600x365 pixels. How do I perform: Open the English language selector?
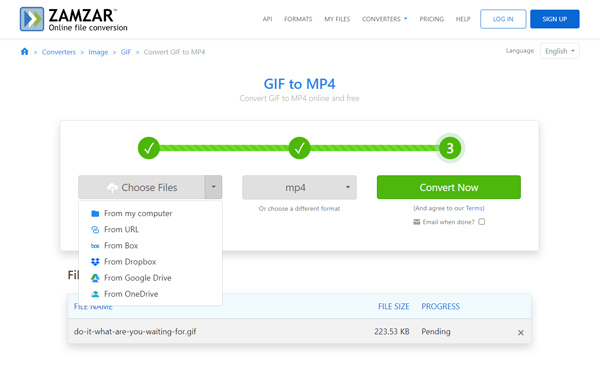tap(560, 51)
